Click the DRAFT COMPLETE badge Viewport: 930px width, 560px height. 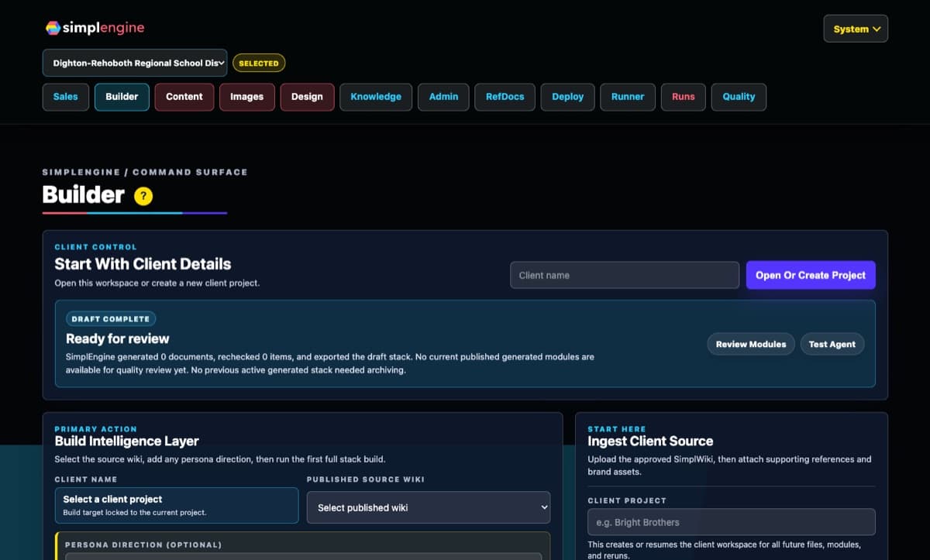[x=111, y=319]
